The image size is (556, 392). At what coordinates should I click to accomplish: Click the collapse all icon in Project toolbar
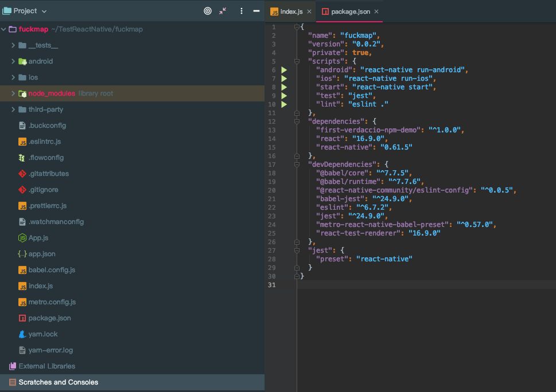click(223, 11)
